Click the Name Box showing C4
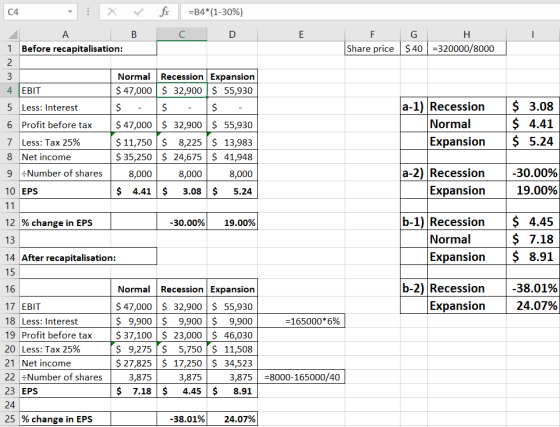The width and height of the screenshot is (560, 427). coord(40,12)
